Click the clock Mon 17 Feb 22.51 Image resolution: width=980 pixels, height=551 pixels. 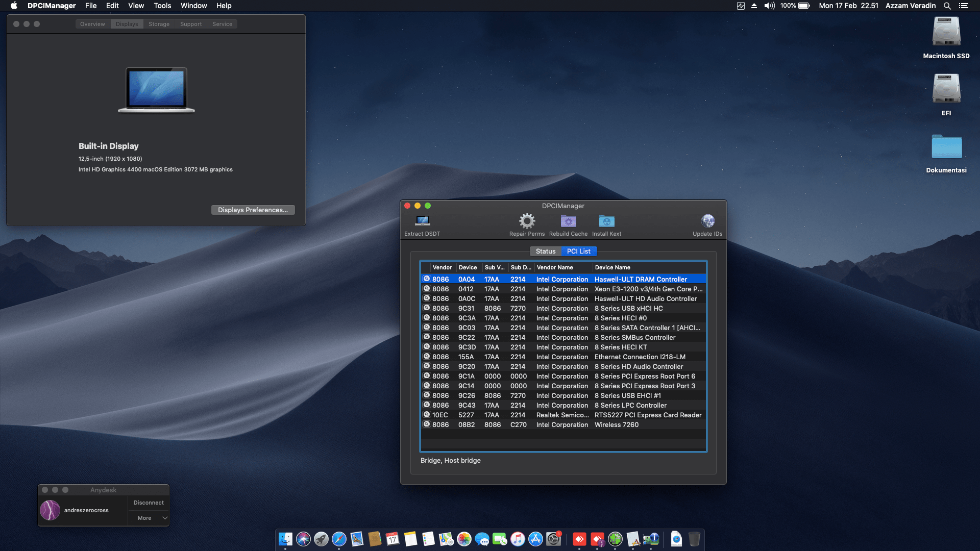(848, 6)
